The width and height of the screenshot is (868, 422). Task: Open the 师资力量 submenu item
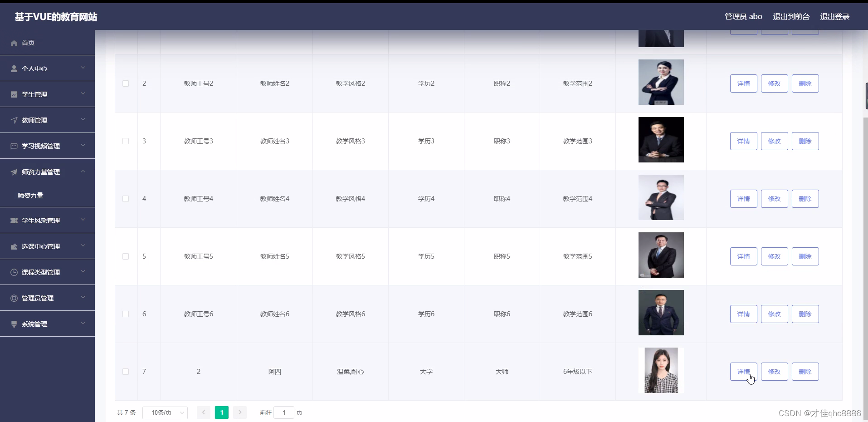pyautogui.click(x=47, y=196)
